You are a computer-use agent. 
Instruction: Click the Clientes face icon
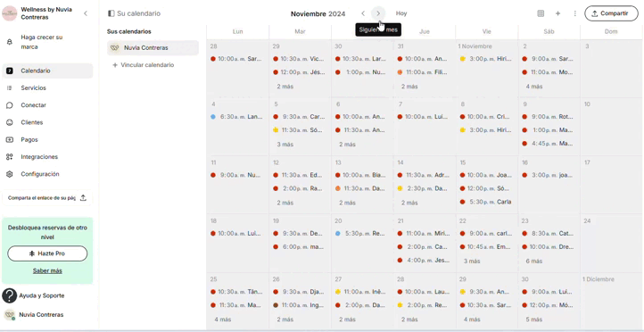pyautogui.click(x=10, y=122)
